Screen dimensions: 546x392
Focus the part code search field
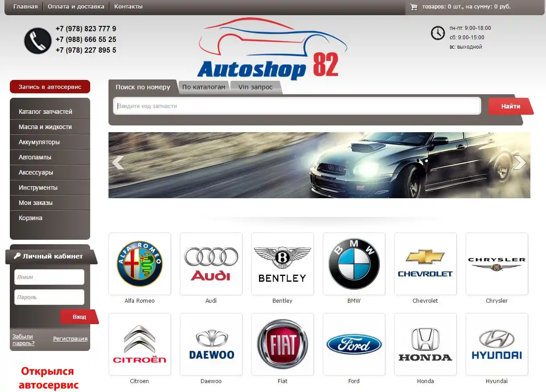tap(297, 106)
